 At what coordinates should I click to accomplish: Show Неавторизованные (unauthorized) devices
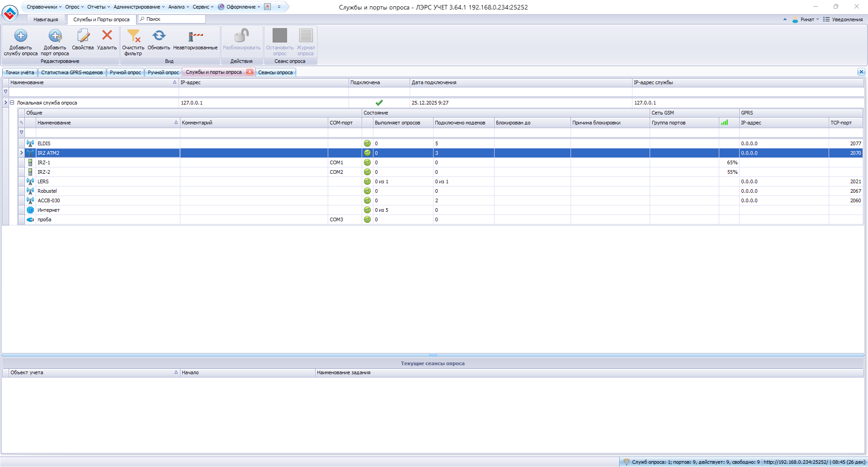coord(195,36)
